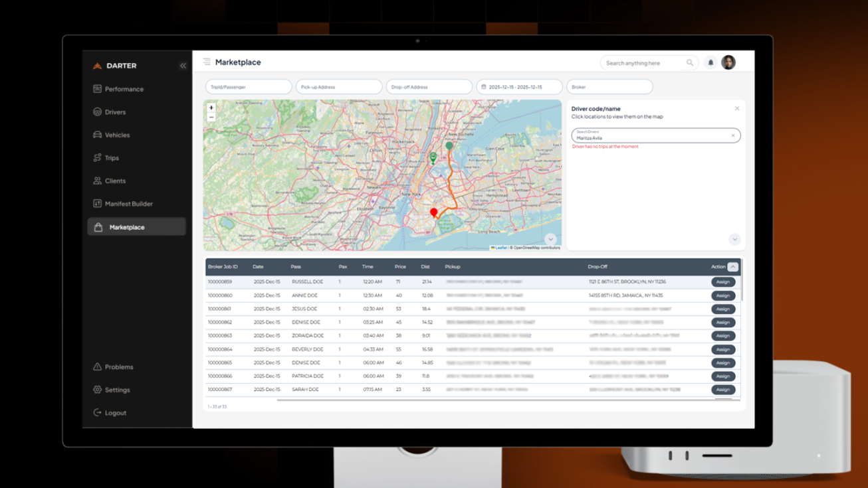This screenshot has width=868, height=488.
Task: Clear the Search Drivers field
Action: click(733, 135)
